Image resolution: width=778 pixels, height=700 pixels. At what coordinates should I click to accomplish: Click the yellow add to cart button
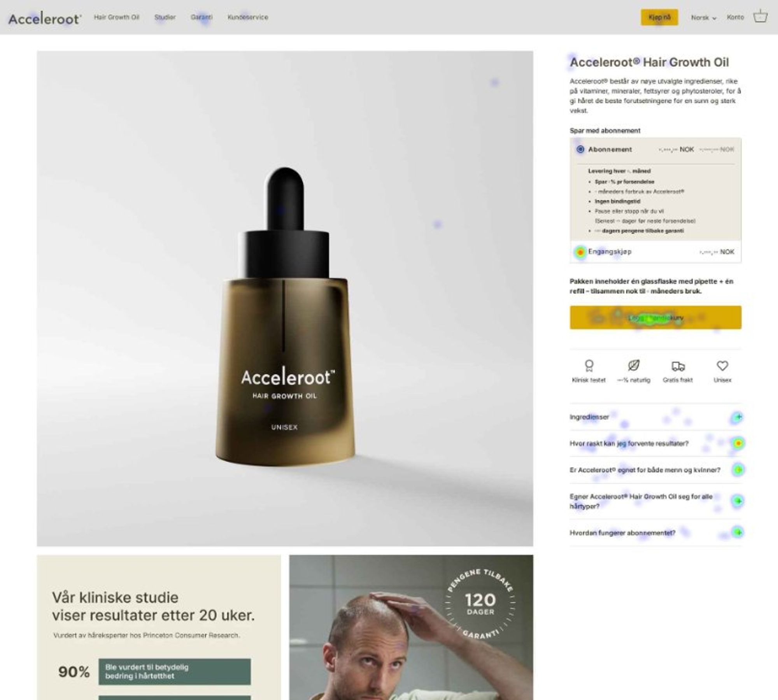(655, 317)
